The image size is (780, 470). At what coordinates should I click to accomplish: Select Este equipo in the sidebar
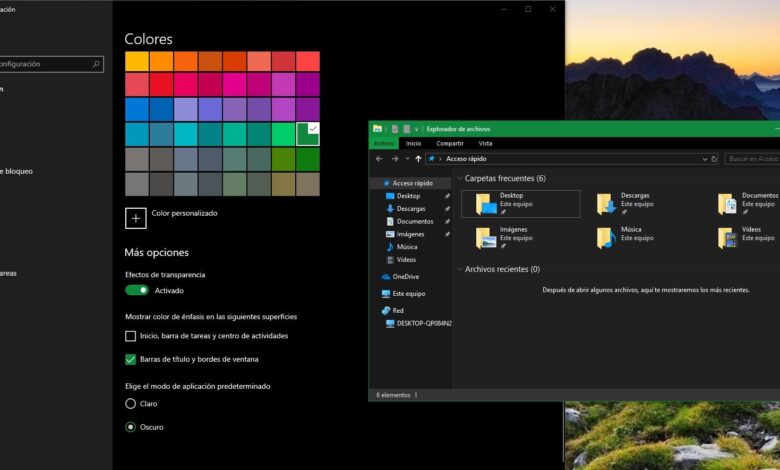click(x=408, y=294)
